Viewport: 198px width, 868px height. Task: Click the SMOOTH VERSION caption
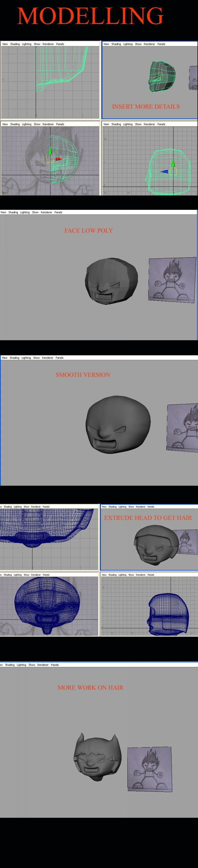(x=83, y=375)
